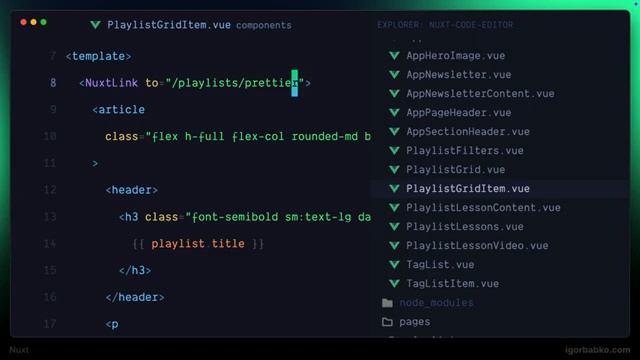Click the Vue icon beside AppNewsletter.vue
Image resolution: width=640 pixels, height=360 pixels.
click(x=394, y=75)
